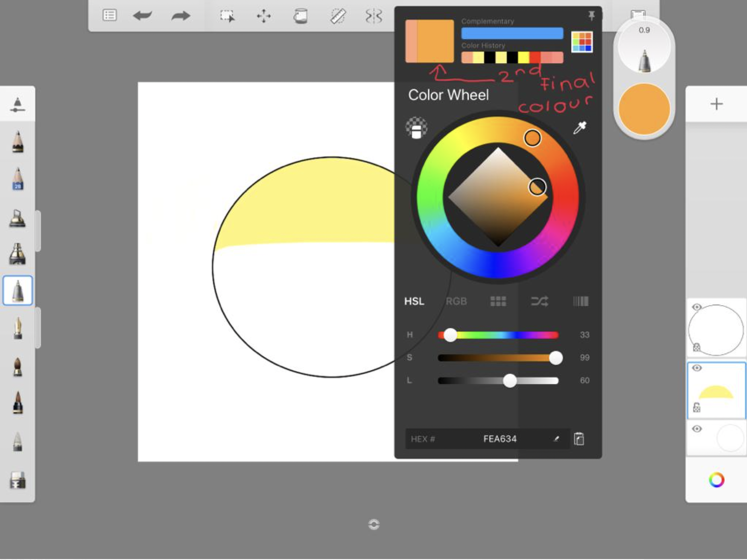The width and height of the screenshot is (747, 560).
Task: Open color wheel icon in layer panel
Action: [716, 480]
